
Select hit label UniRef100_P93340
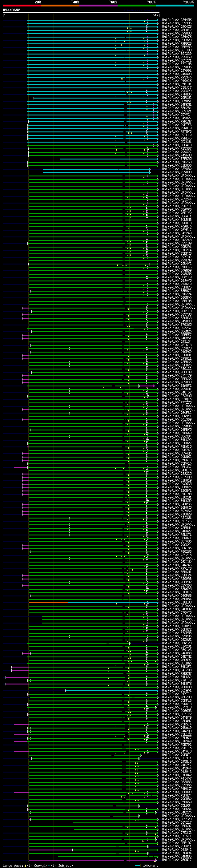click(x=177, y=78)
